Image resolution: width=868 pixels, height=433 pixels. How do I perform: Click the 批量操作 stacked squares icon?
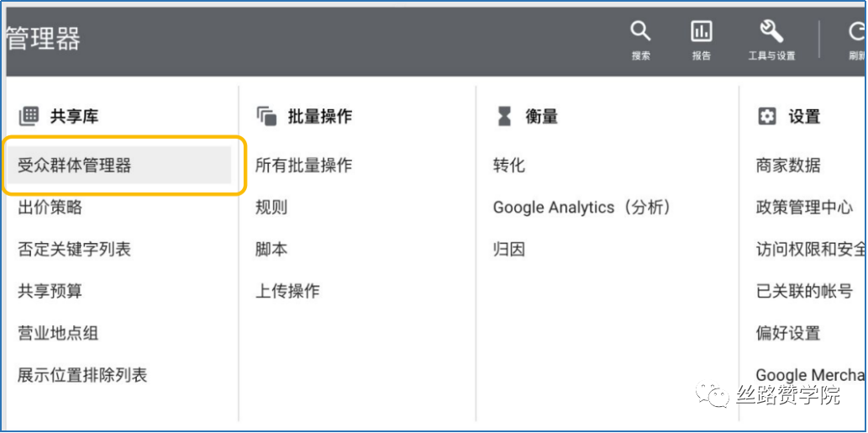coord(266,116)
